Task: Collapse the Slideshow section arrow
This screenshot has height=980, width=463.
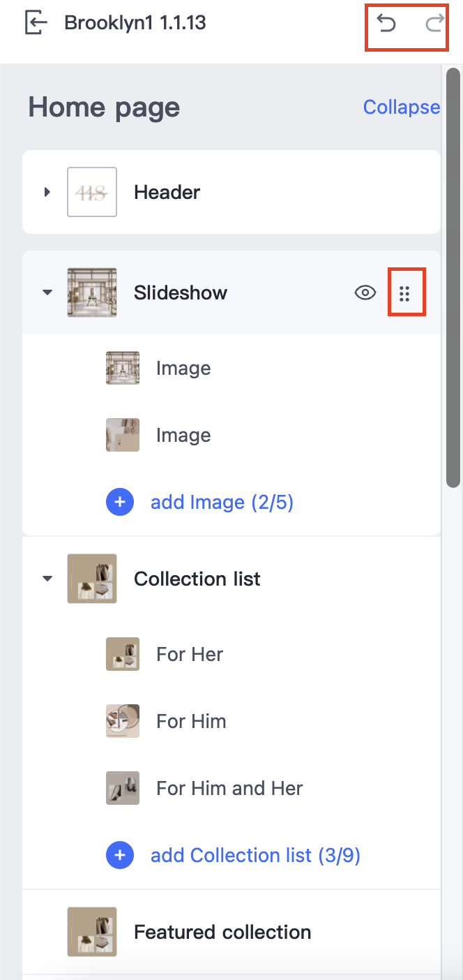Action: (x=47, y=292)
